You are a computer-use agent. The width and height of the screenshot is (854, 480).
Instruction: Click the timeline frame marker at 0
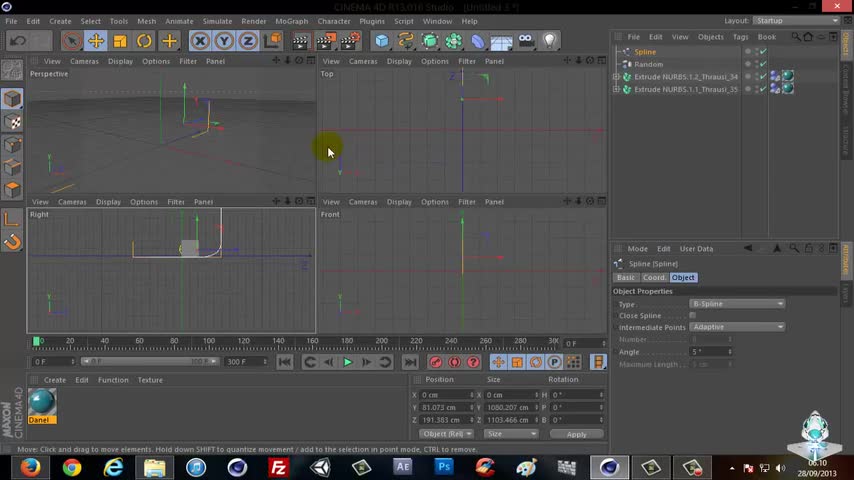(x=36, y=341)
